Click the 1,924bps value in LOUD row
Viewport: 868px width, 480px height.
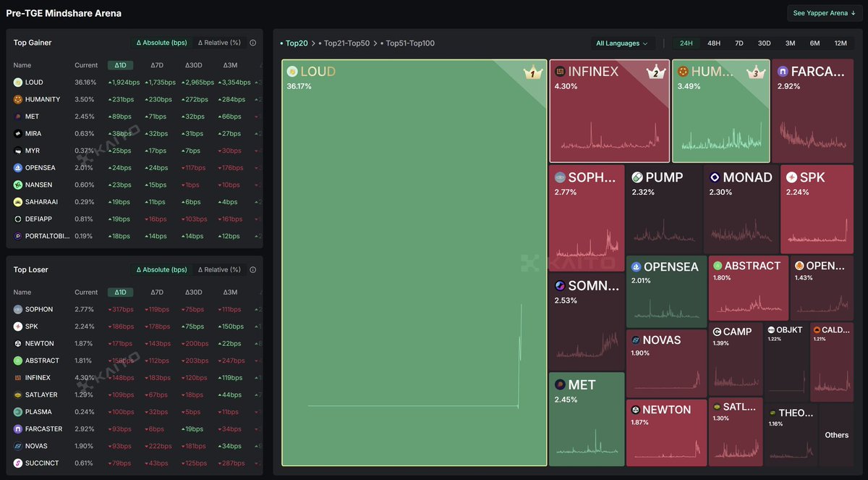[124, 83]
